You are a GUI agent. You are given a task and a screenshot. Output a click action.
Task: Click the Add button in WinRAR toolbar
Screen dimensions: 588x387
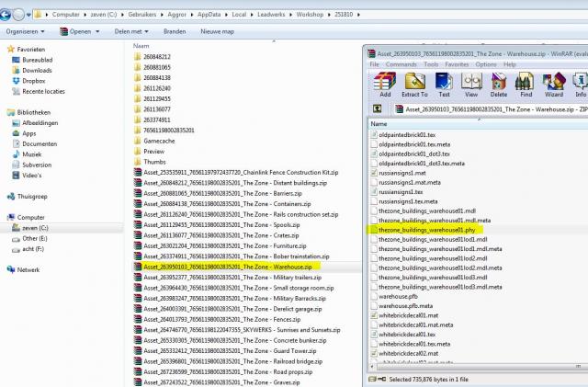[x=384, y=85]
